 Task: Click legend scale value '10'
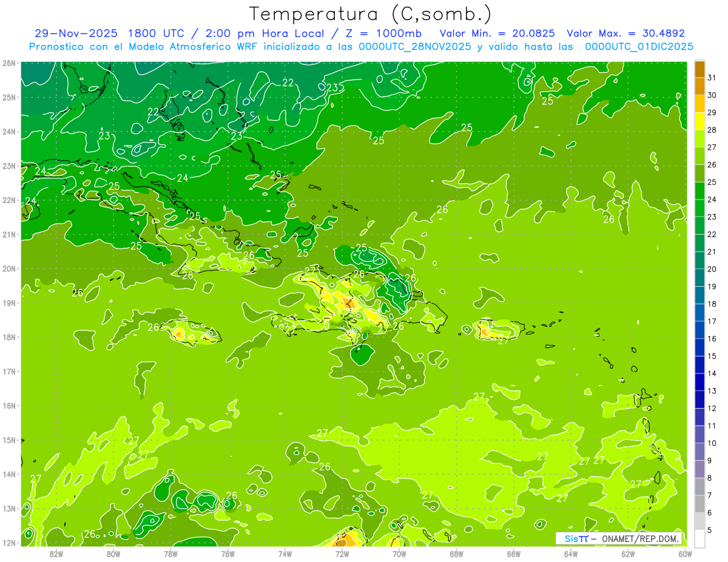712,443
